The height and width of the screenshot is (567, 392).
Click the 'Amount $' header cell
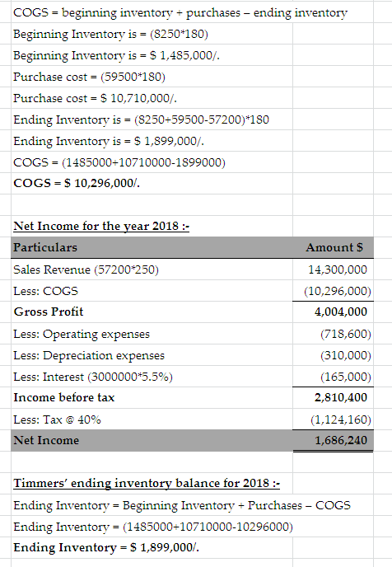click(333, 248)
